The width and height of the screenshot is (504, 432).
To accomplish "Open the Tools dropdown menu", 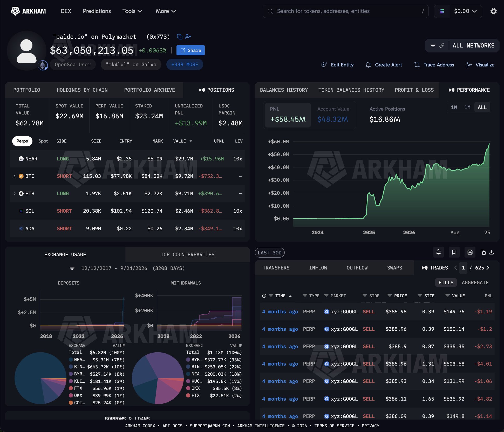I will (x=132, y=11).
